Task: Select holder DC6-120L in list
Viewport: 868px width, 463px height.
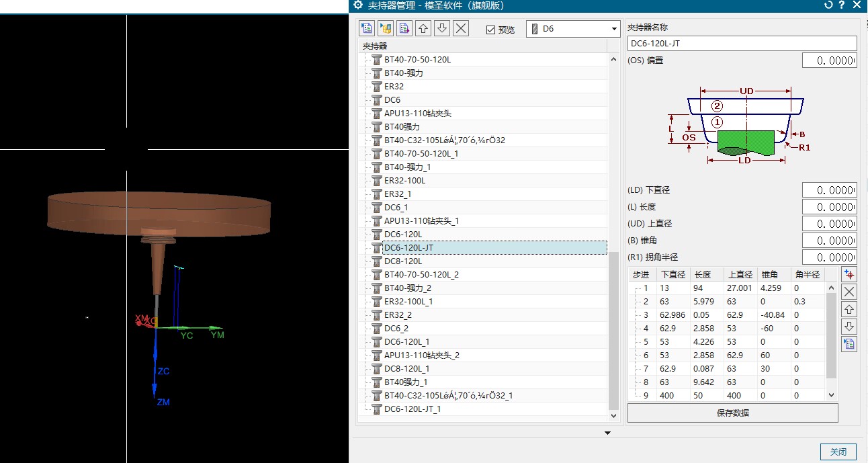Action: click(403, 234)
